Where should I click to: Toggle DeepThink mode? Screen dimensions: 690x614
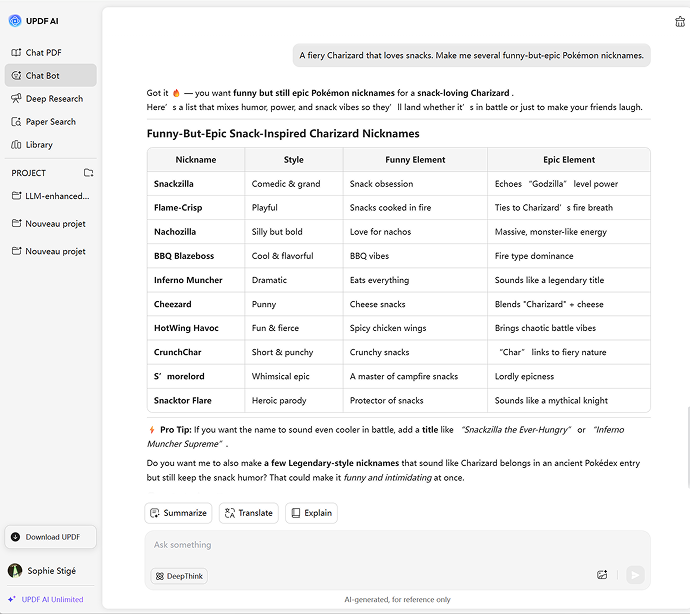(x=180, y=576)
